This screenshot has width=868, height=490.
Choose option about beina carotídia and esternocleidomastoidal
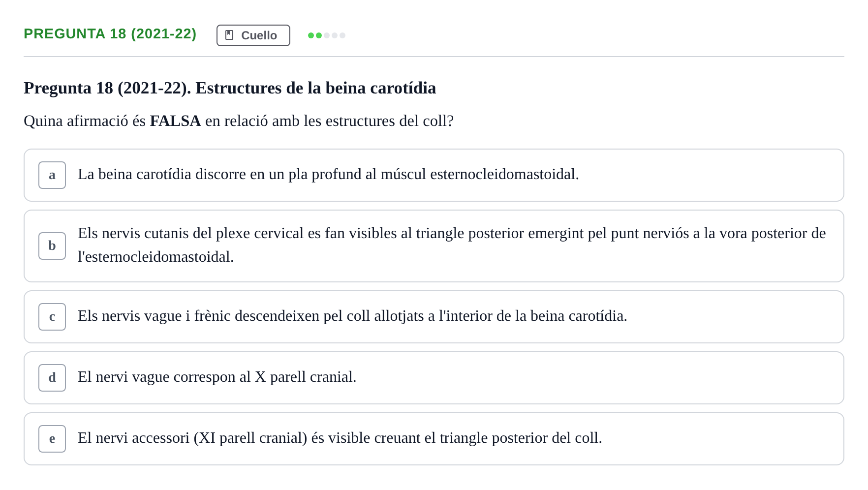pyautogui.click(x=434, y=175)
